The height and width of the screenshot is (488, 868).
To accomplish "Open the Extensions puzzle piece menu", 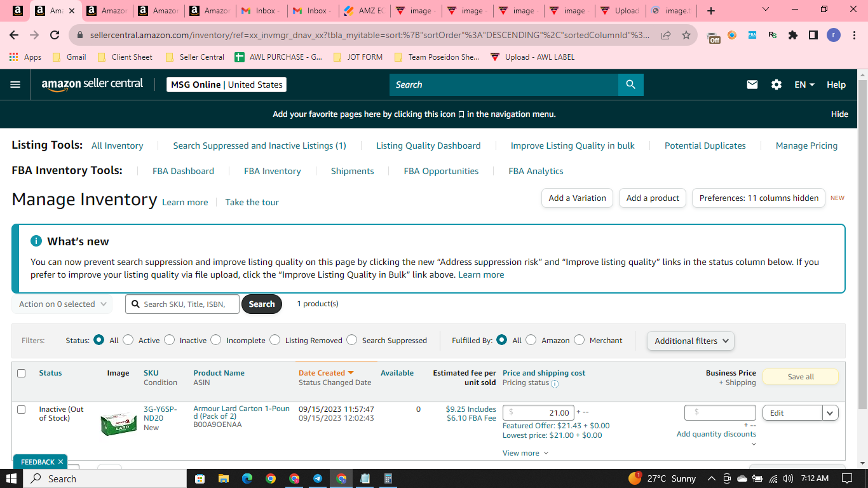I will (793, 35).
